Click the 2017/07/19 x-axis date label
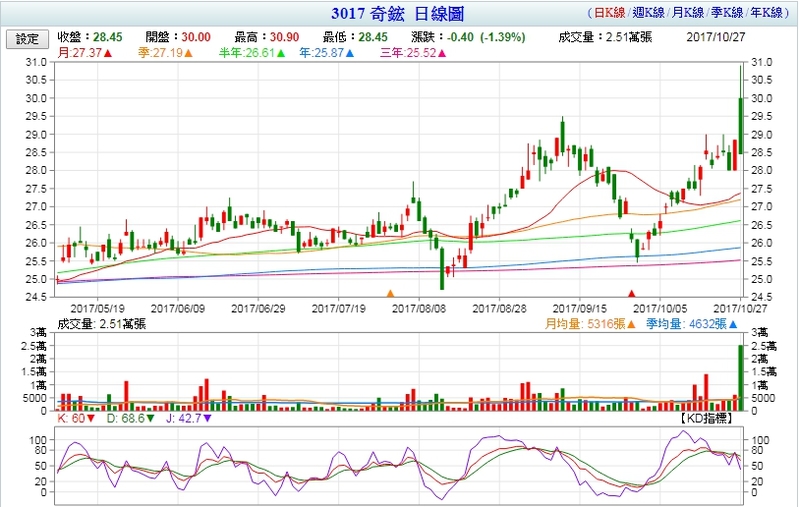 tap(339, 309)
